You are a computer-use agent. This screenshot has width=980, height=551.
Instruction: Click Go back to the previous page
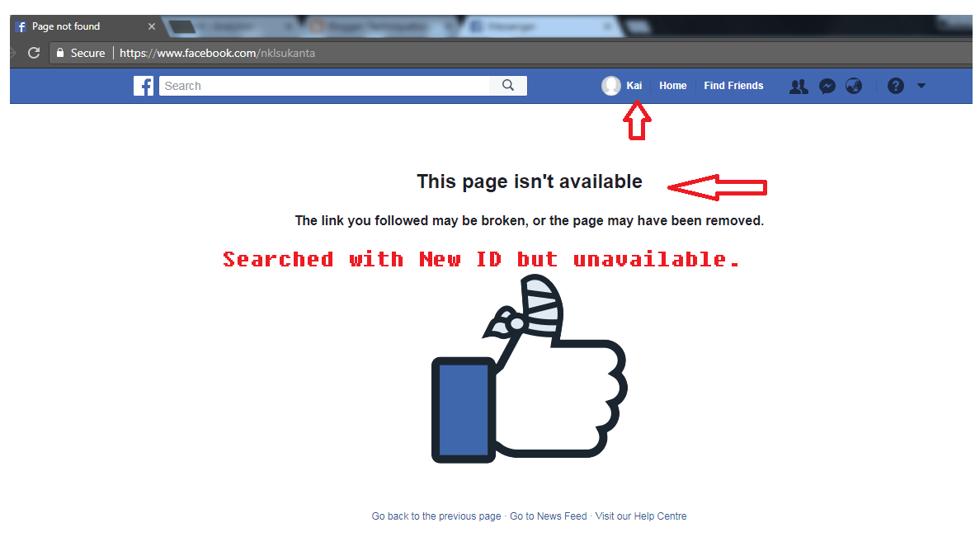436,516
